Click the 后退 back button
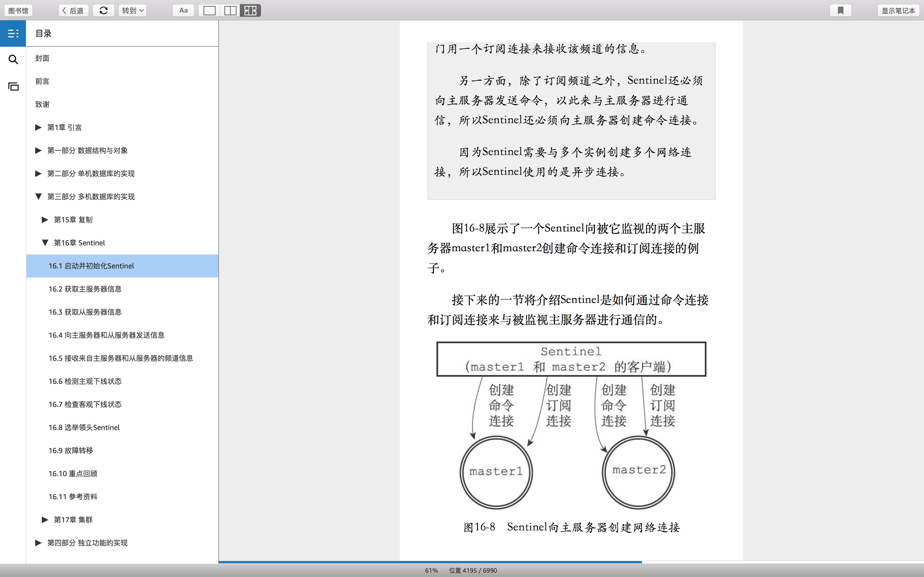 click(73, 11)
